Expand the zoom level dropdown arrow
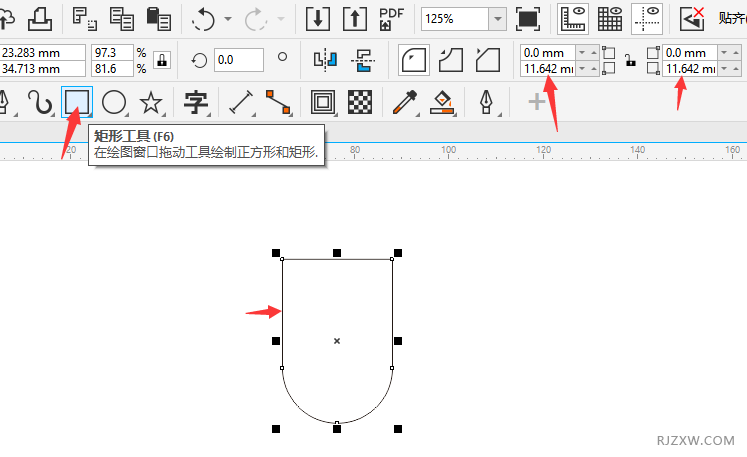Viewport: 747px width, 457px height. pos(498,19)
